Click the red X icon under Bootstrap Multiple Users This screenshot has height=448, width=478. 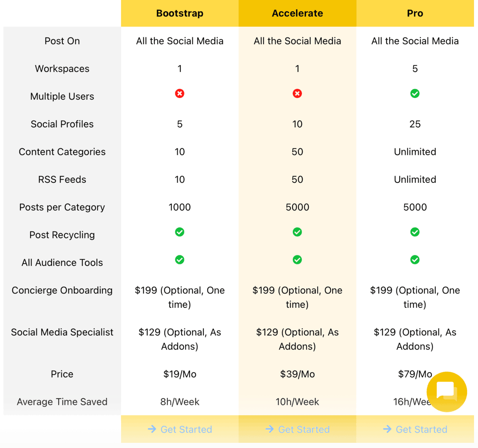tap(180, 94)
